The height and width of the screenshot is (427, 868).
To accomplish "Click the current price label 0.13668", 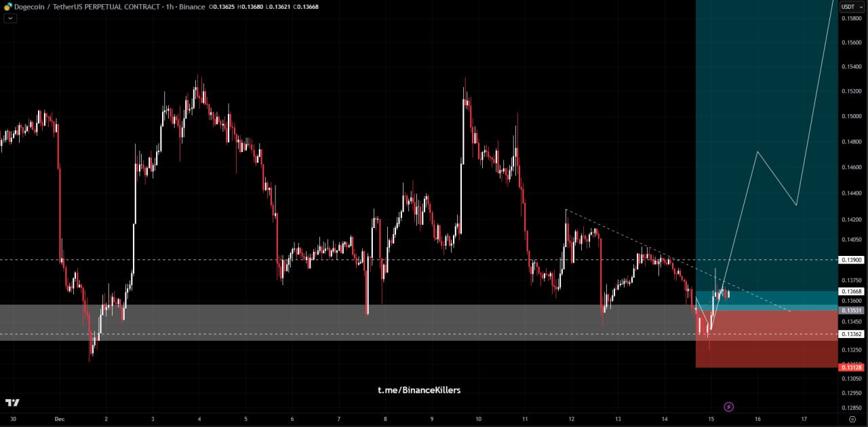I will (852, 291).
